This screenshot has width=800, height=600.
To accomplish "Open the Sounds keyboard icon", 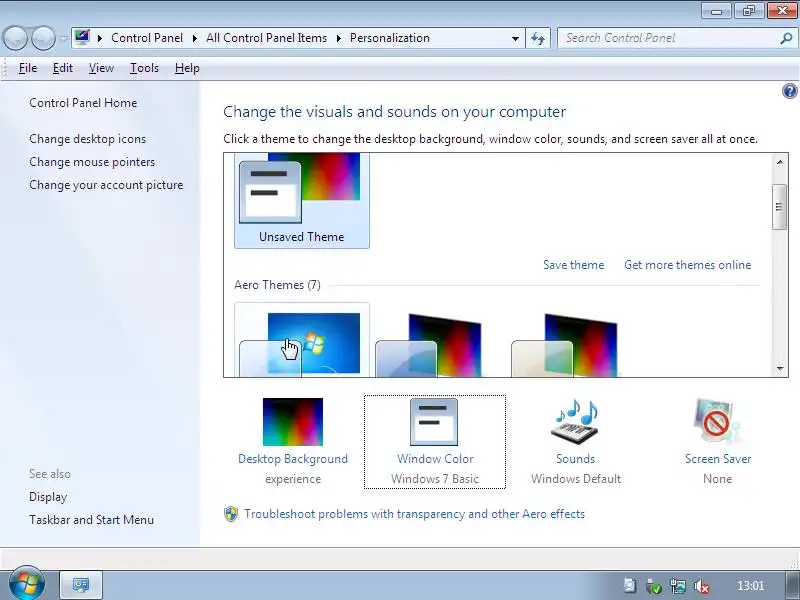I will 575,422.
